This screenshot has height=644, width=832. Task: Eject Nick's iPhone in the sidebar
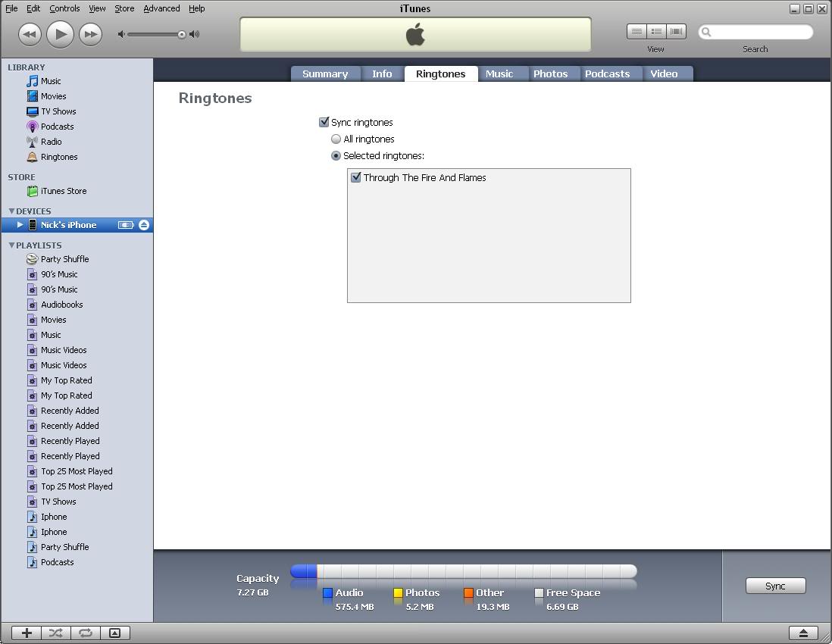(x=144, y=225)
